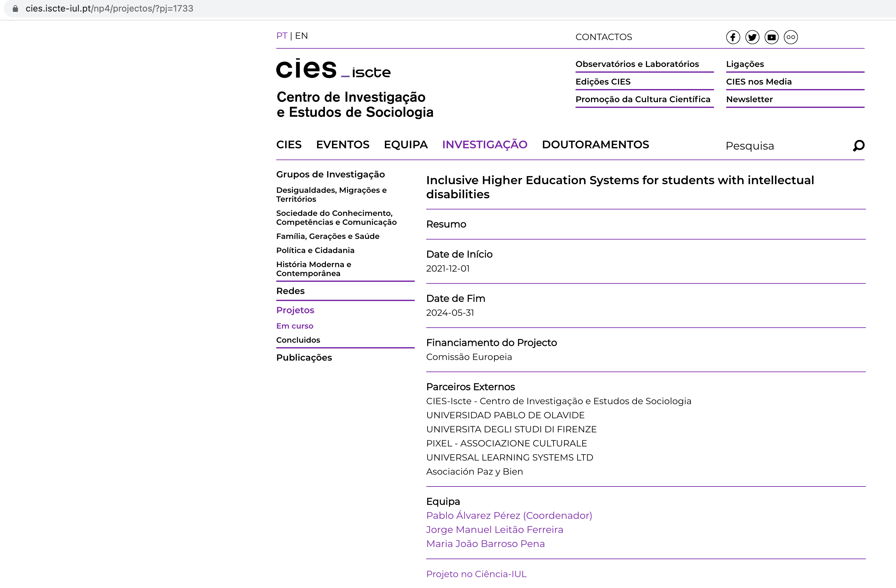
Task: Open the CONTACTOS page
Action: tap(603, 37)
